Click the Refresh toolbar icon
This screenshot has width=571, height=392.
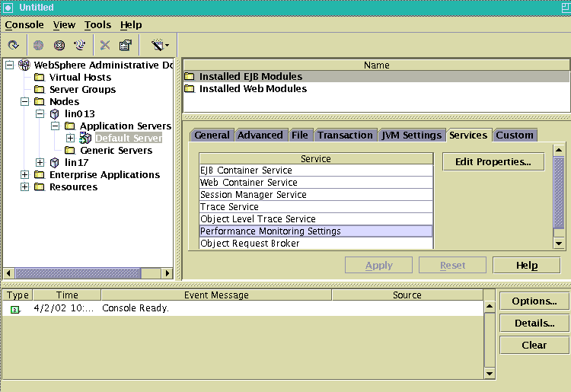pos(14,45)
